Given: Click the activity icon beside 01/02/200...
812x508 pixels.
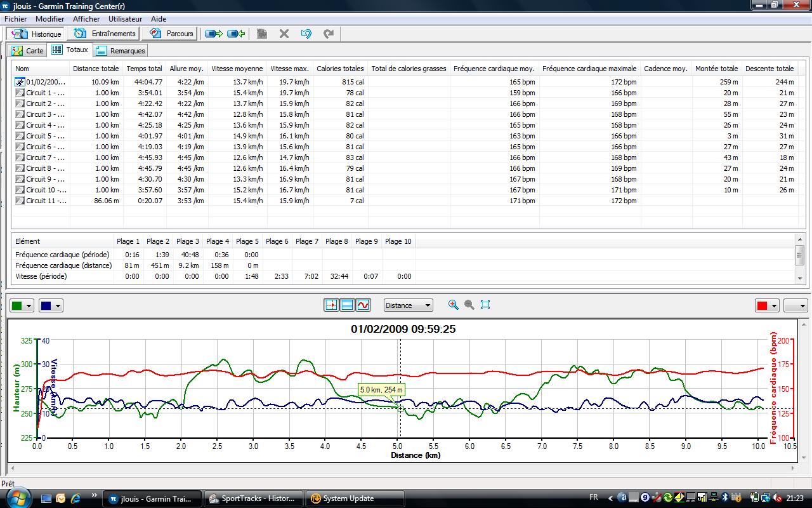Looking at the screenshot, I should point(20,82).
